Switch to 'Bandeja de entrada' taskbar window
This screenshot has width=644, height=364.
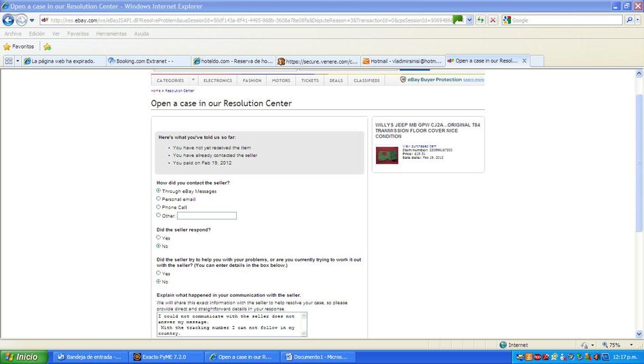(x=90, y=357)
